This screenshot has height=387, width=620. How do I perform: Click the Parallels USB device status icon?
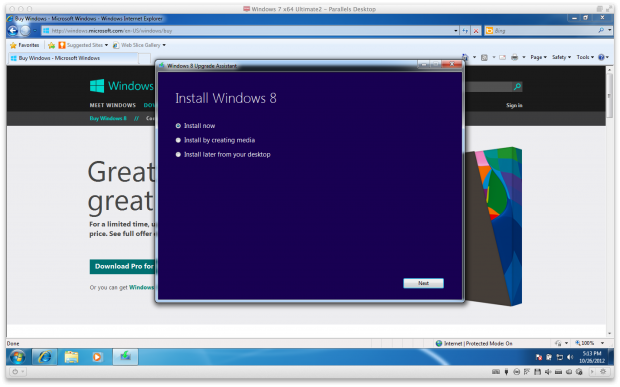click(506, 372)
